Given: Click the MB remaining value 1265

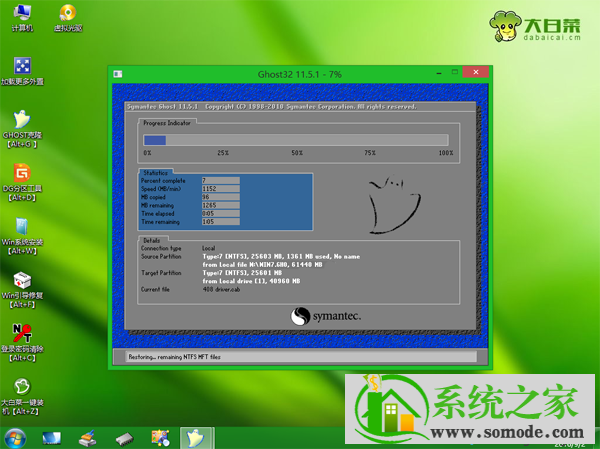Looking at the screenshot, I should tap(221, 205).
